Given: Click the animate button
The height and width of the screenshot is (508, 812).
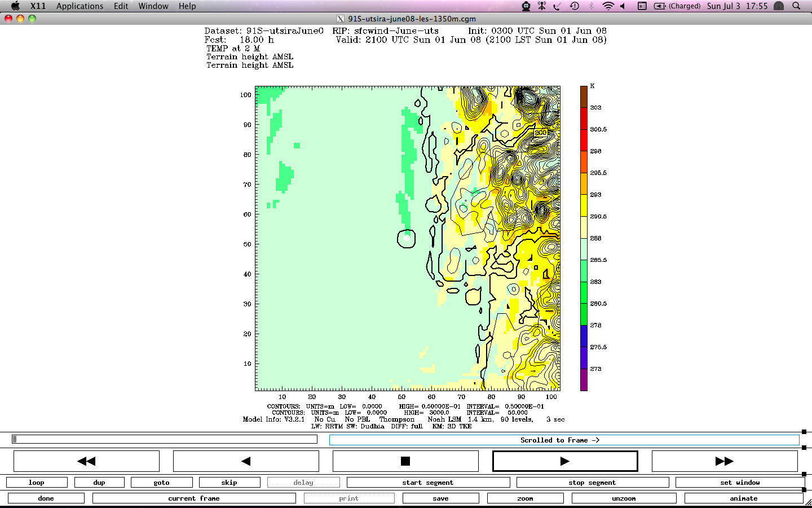Looking at the screenshot, I should click(x=743, y=498).
